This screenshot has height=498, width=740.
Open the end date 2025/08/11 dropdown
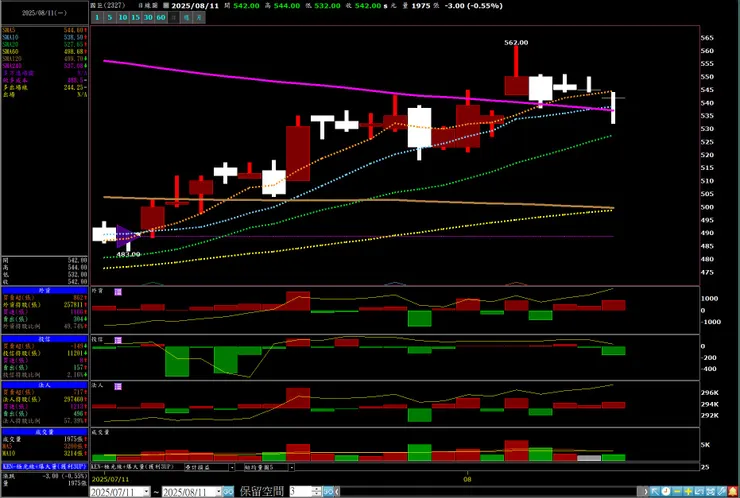(x=219, y=492)
